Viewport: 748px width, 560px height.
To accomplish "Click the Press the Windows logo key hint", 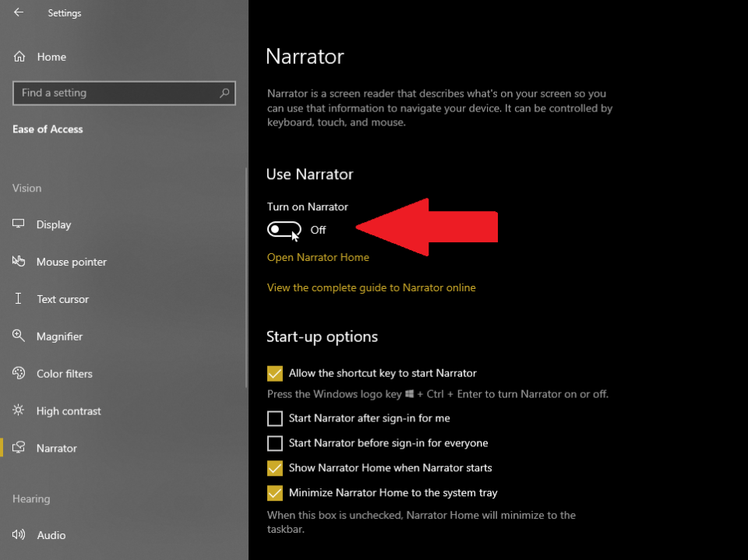I will [437, 394].
